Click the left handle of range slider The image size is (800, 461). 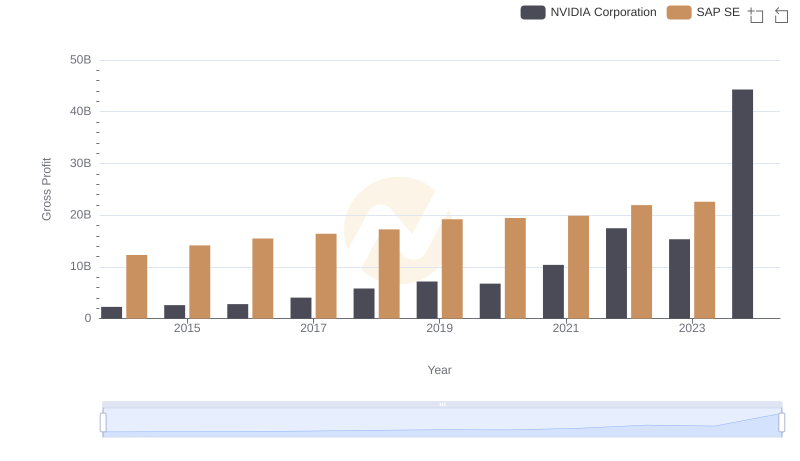click(x=103, y=422)
